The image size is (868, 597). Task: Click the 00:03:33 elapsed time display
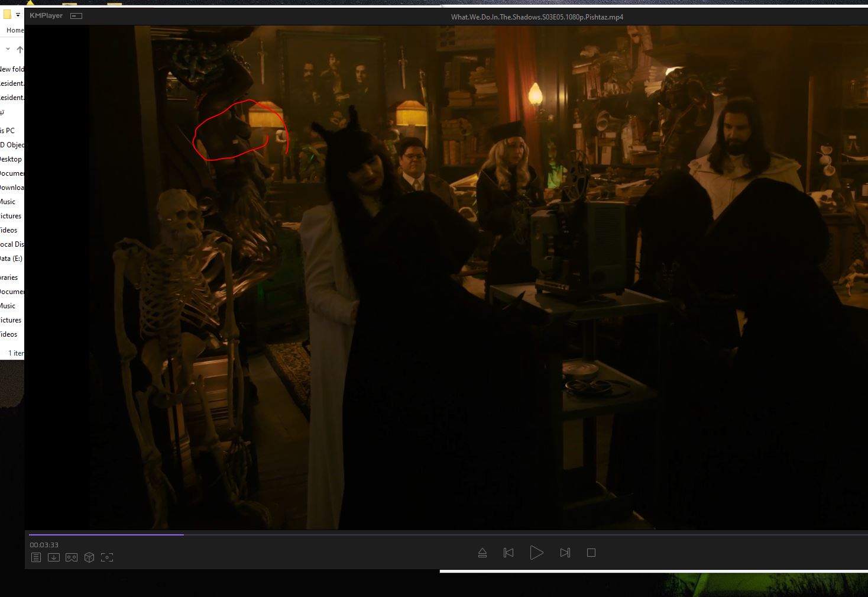[44, 545]
